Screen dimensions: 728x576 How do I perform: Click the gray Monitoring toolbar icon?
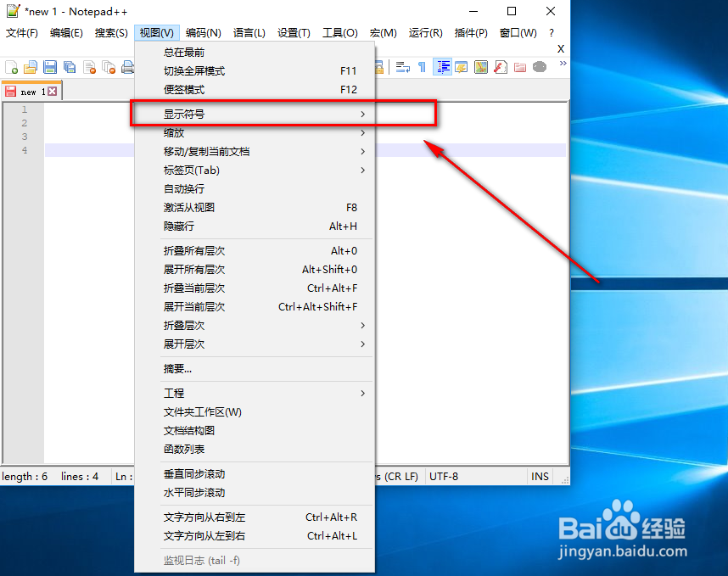540,67
